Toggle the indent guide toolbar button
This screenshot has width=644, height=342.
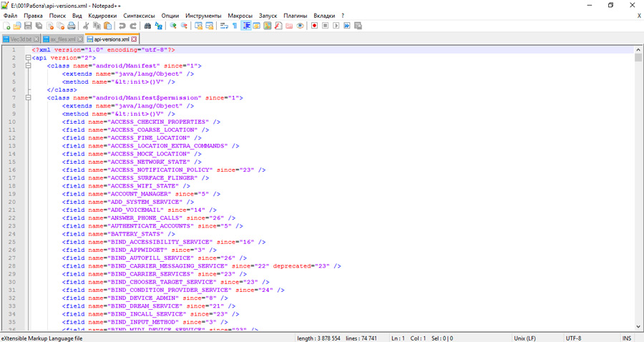[x=245, y=26]
